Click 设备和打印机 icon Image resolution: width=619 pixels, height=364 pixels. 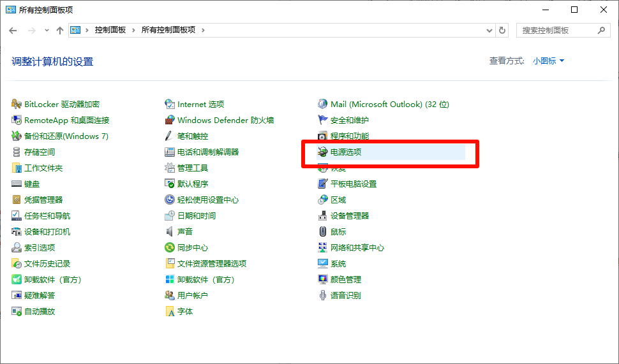(x=16, y=231)
